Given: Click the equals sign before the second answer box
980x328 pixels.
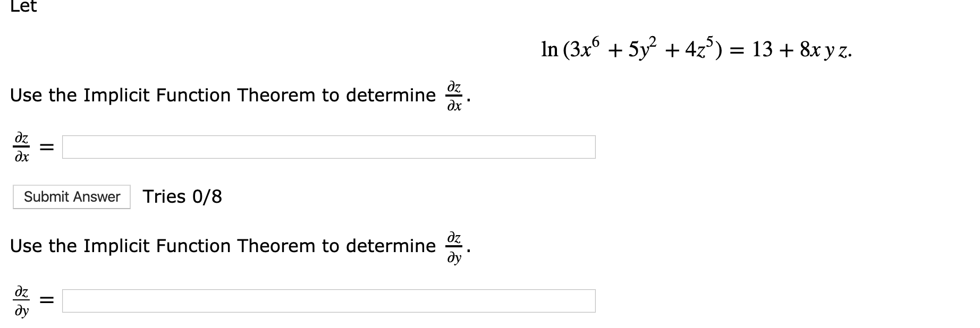Looking at the screenshot, I should coord(47,298).
